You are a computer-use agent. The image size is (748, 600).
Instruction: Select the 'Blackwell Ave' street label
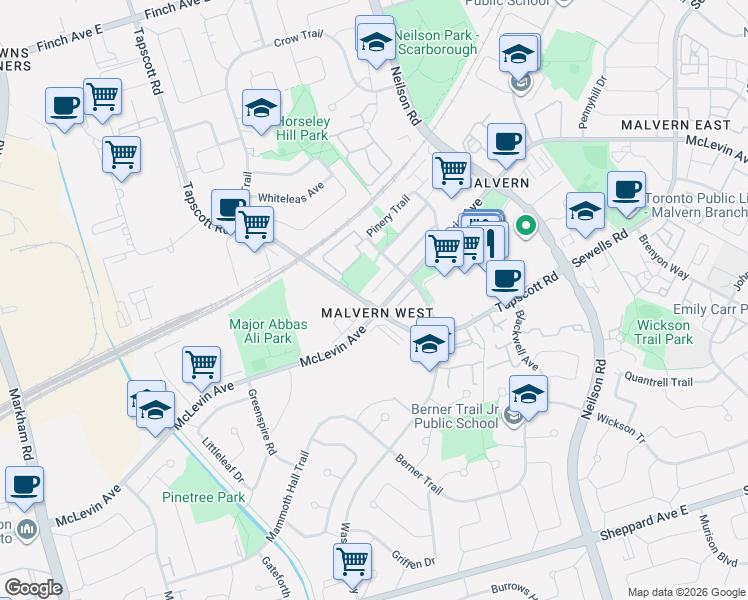coord(527,340)
